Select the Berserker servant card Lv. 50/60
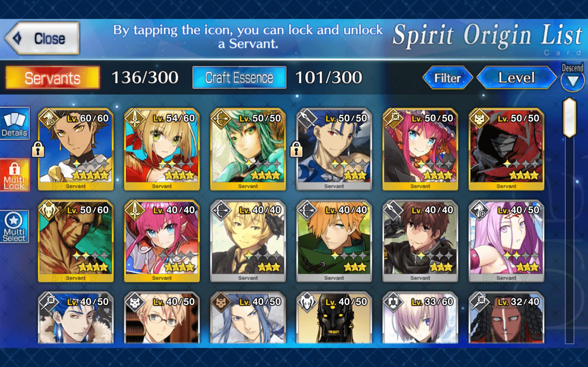 pos(76,241)
